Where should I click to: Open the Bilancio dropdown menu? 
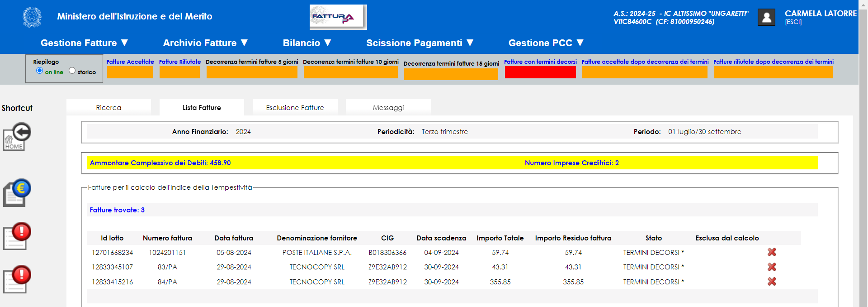click(307, 43)
